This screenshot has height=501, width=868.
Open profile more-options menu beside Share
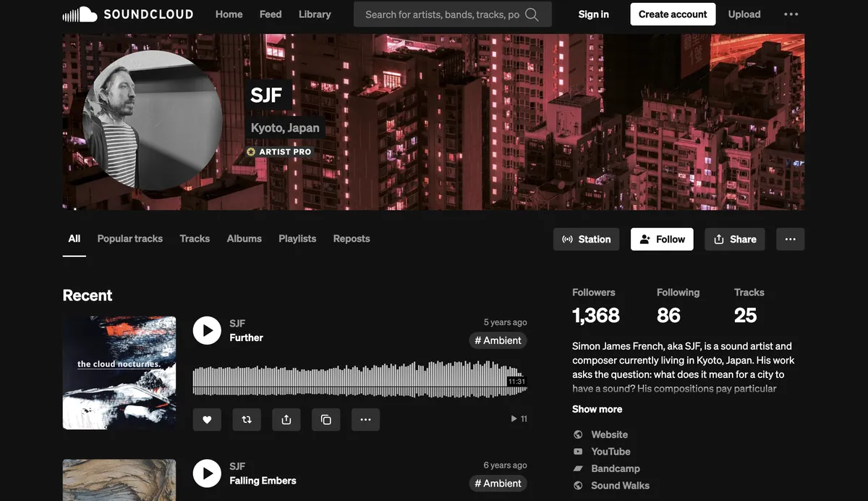(790, 239)
